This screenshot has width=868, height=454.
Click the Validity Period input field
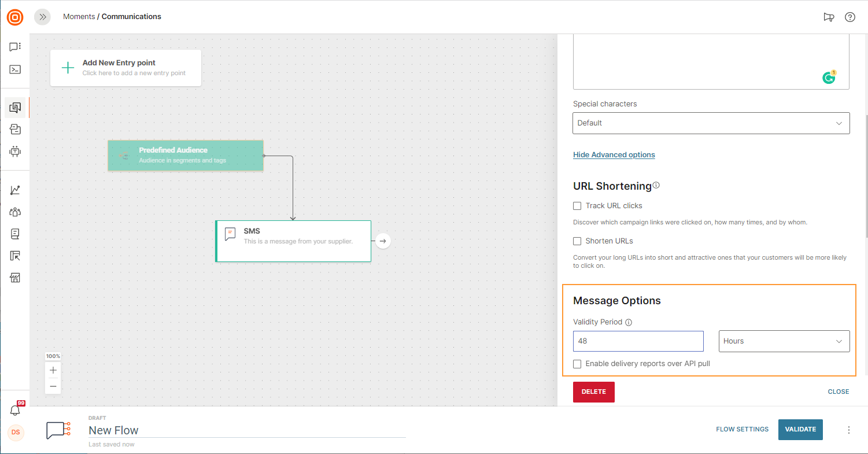coord(638,341)
